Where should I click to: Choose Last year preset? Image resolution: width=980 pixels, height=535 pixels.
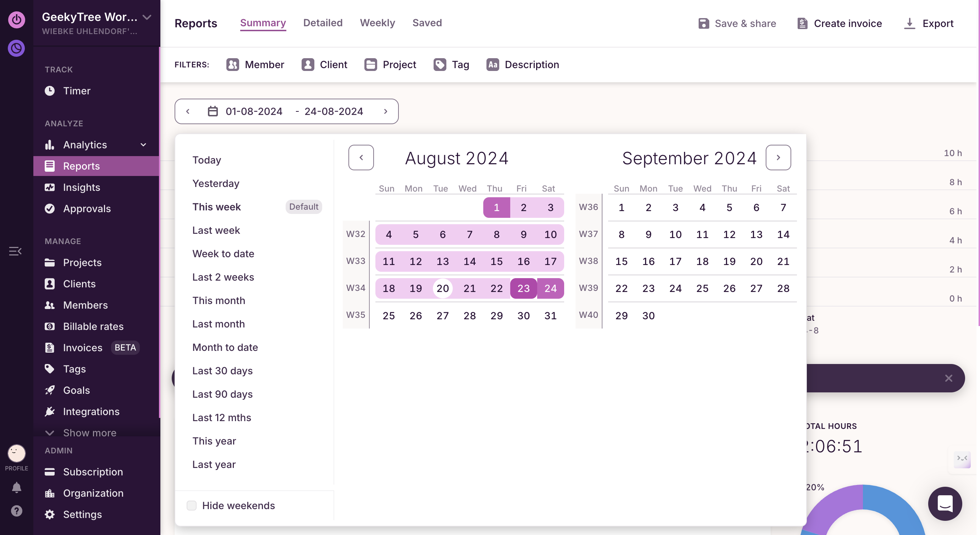(x=214, y=464)
